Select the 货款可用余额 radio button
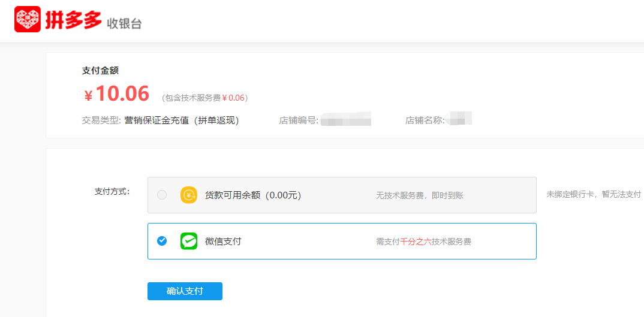Image resolution: width=644 pixels, height=317 pixels. point(162,195)
